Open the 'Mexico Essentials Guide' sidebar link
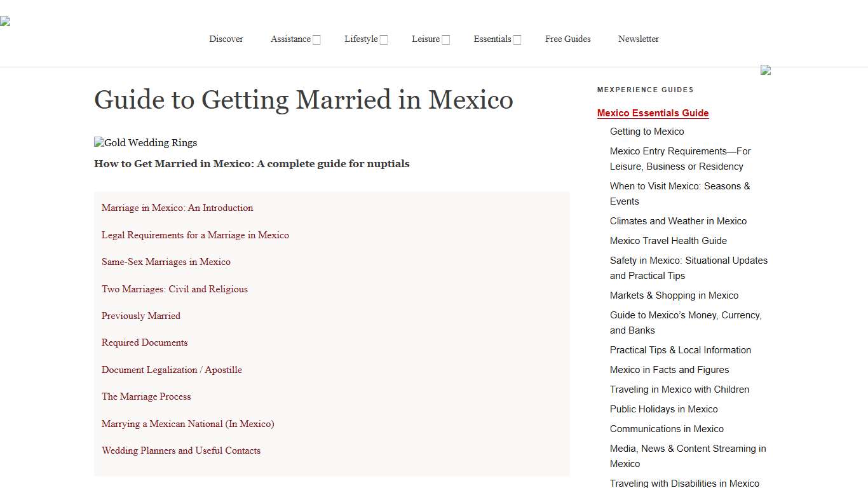The height and width of the screenshot is (488, 868). 653,112
